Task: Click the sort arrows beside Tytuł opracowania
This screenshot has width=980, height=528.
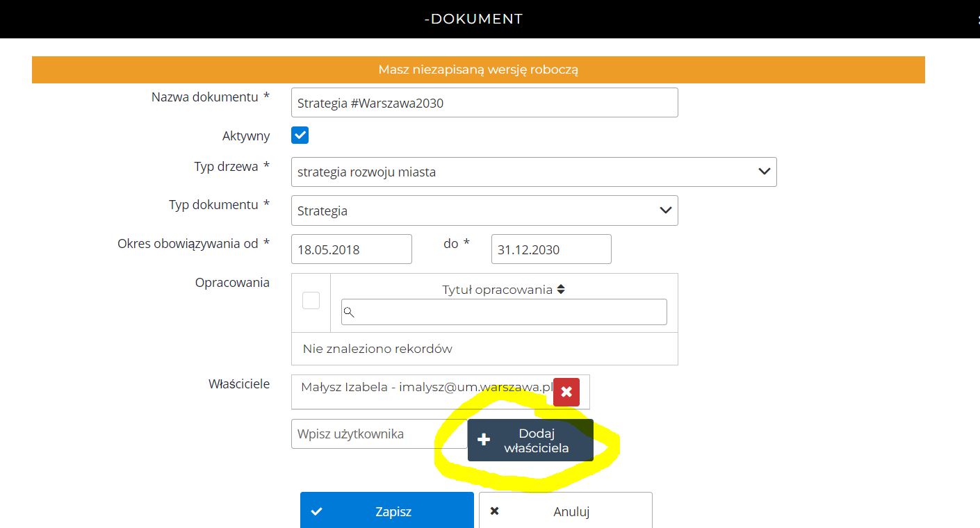Action: [x=561, y=290]
